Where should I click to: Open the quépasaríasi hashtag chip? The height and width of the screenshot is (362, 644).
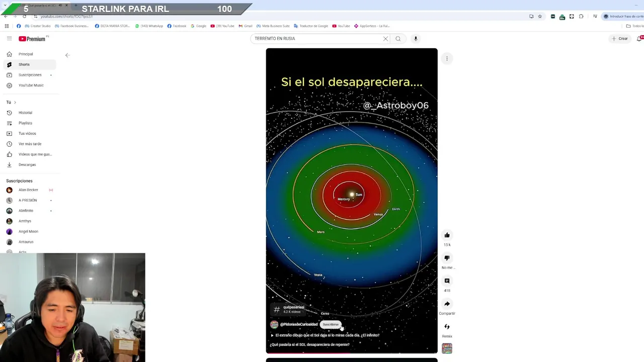(x=289, y=309)
